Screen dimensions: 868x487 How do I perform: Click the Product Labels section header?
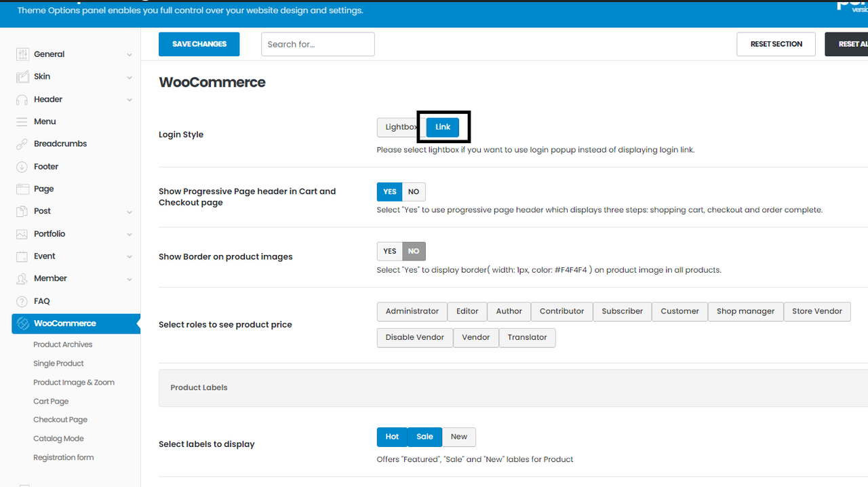click(513, 388)
